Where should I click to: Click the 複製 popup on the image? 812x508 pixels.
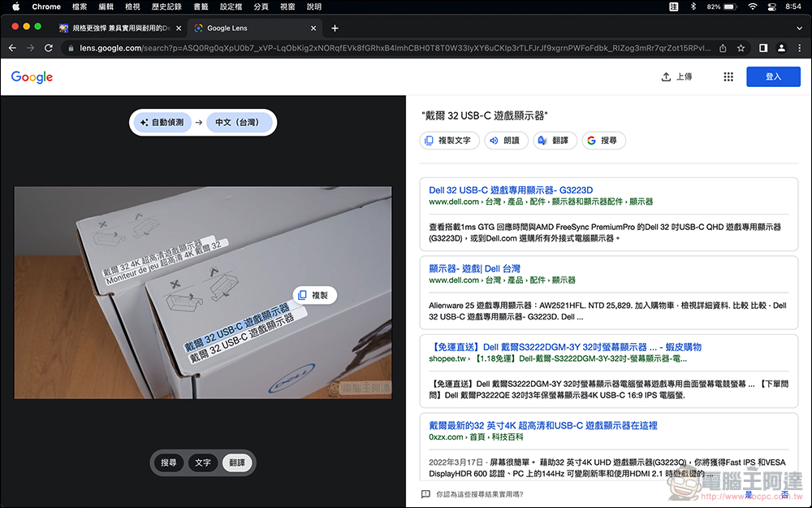tap(315, 295)
